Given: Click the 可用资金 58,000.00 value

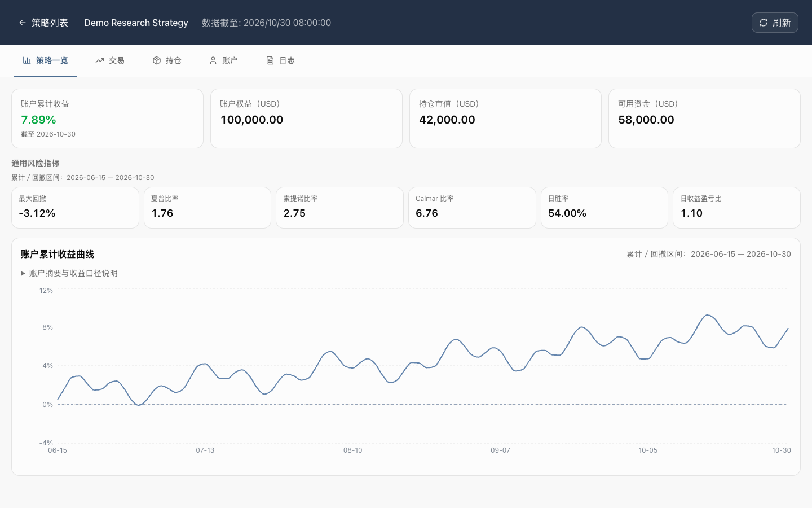Looking at the screenshot, I should [x=646, y=120].
